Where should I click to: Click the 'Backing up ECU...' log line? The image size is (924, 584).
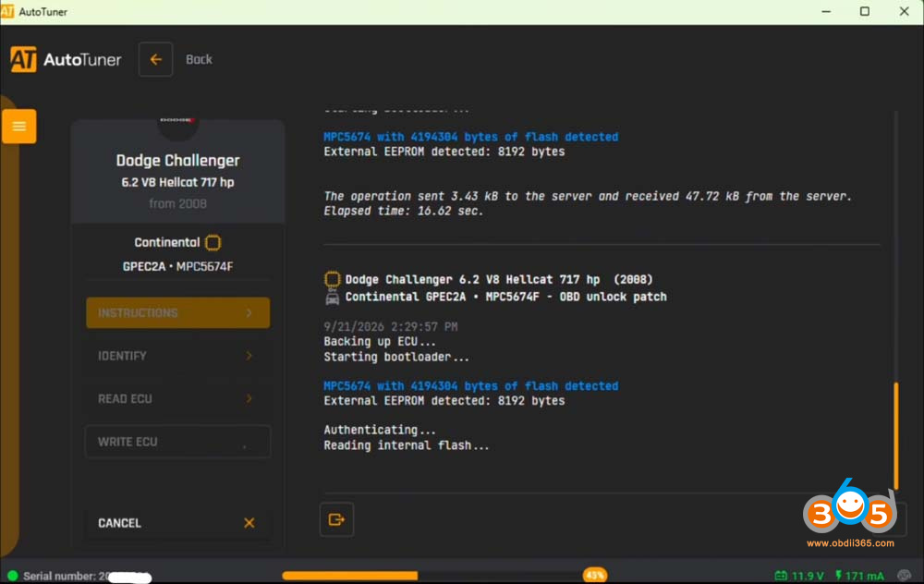coord(380,342)
